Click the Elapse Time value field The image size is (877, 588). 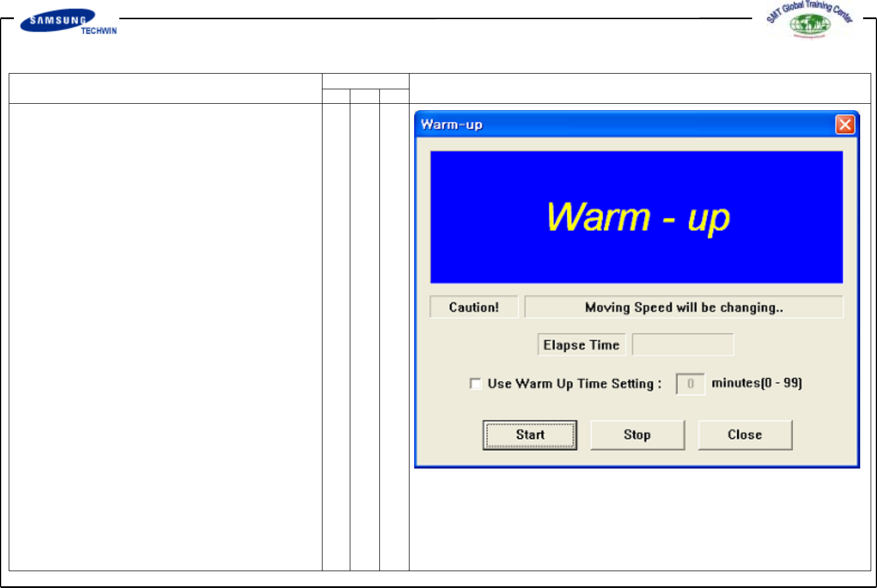(x=683, y=344)
